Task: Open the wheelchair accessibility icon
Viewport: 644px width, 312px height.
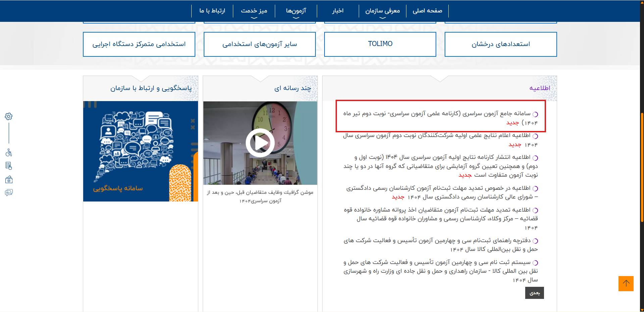Action: [9, 153]
